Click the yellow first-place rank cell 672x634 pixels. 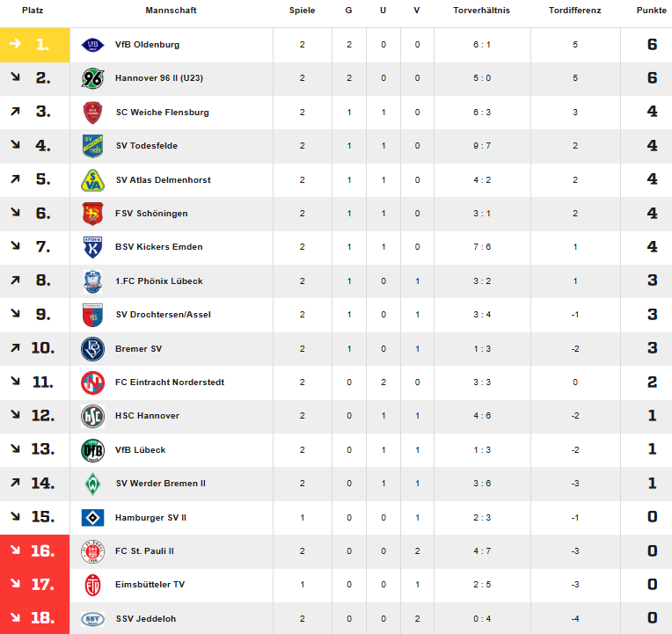(34, 45)
